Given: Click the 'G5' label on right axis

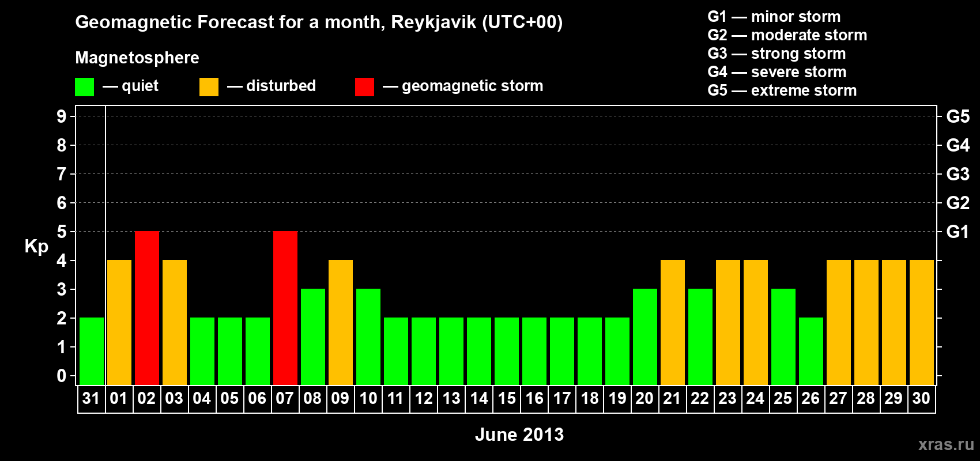Looking at the screenshot, I should [958, 116].
